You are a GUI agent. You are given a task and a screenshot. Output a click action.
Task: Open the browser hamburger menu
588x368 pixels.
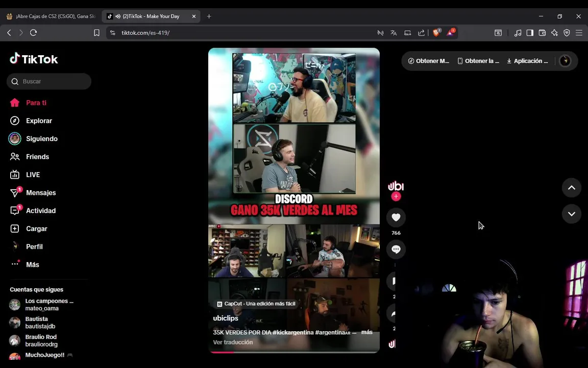579,33
